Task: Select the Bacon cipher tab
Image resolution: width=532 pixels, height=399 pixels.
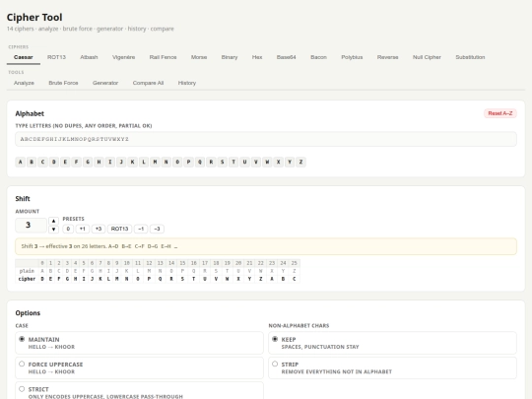Action: [318, 57]
